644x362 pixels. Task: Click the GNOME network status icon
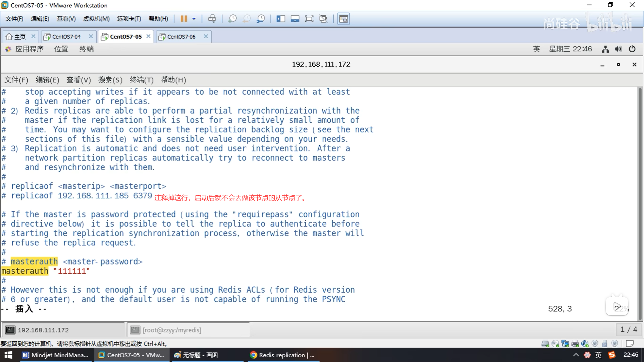tap(605, 49)
